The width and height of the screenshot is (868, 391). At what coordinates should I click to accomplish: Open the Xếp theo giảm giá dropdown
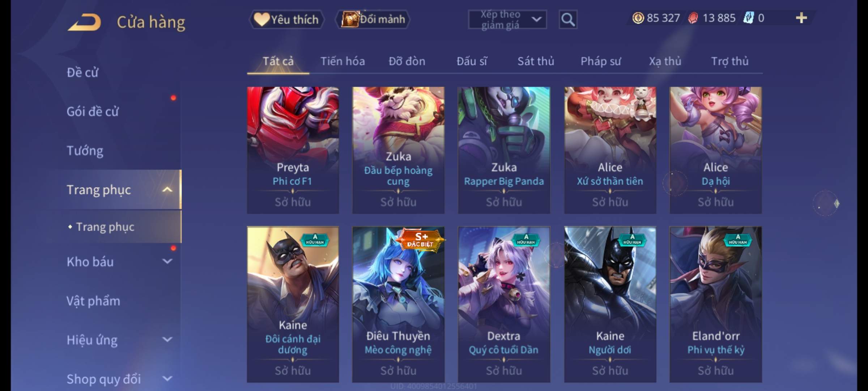pyautogui.click(x=507, y=20)
